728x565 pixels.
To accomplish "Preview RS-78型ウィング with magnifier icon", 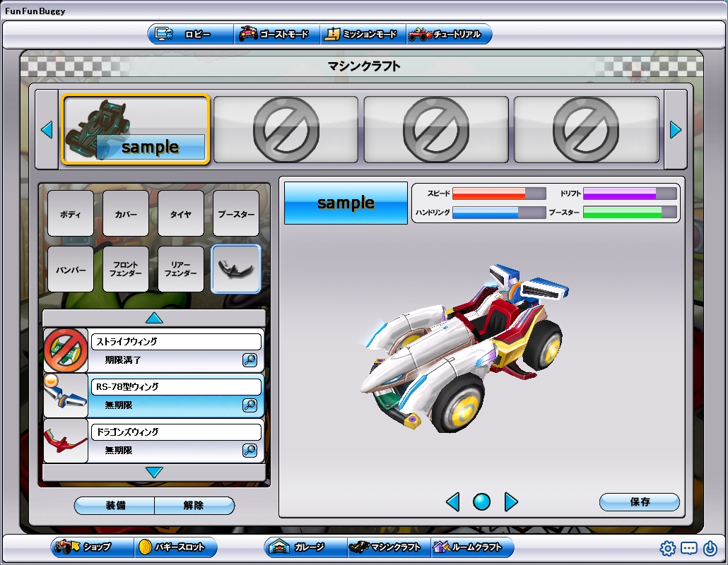I will (x=249, y=405).
